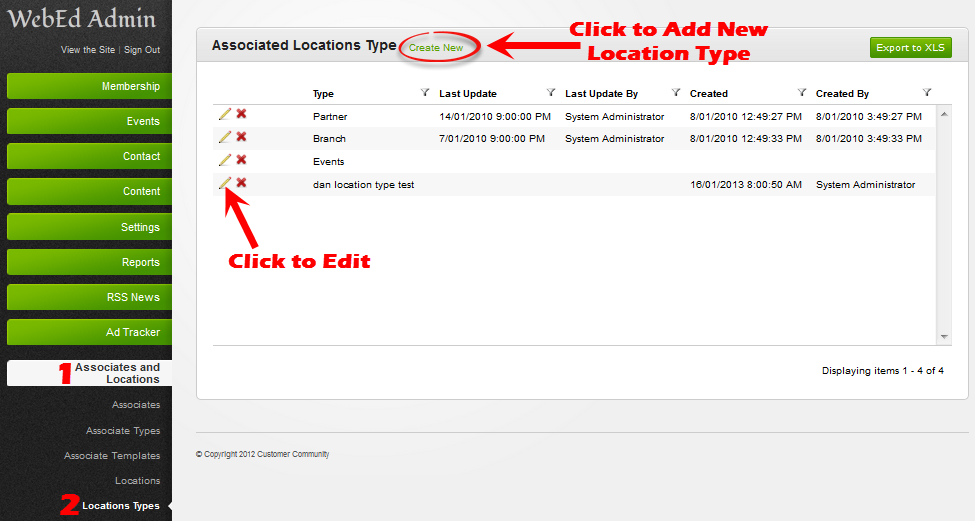
Task: Delete the Branch row with red X
Action: [241, 137]
